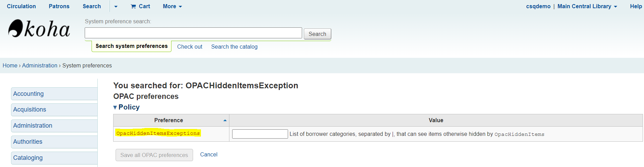Image resolution: width=644 pixels, height=167 pixels.
Task: Select the Check out tab
Action: (x=190, y=47)
